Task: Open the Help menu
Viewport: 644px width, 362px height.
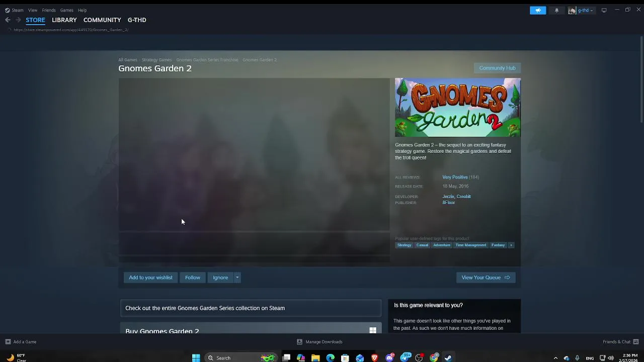Action: click(x=82, y=10)
